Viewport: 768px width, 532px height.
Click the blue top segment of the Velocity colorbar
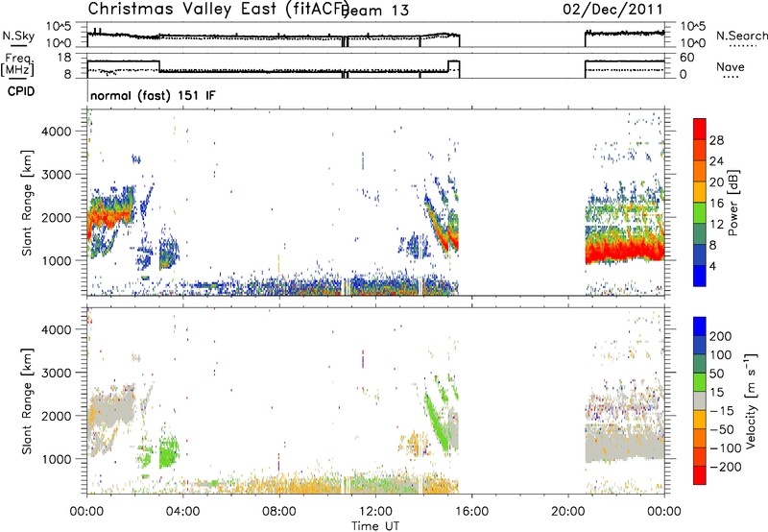700,326
